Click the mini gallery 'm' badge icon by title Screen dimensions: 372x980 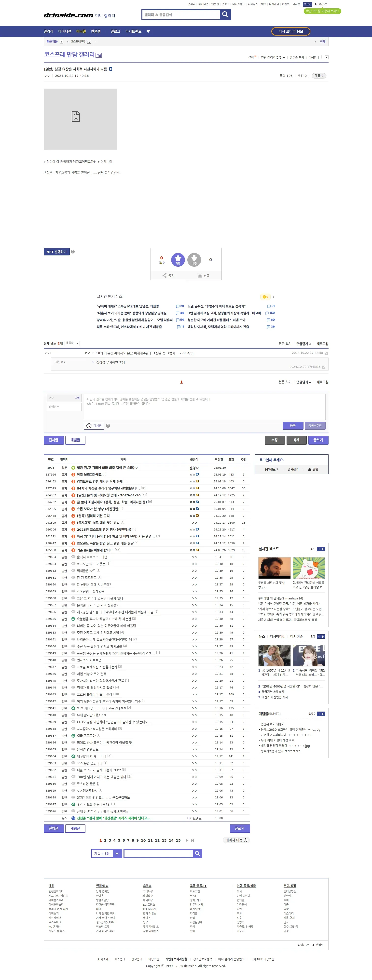(x=99, y=55)
